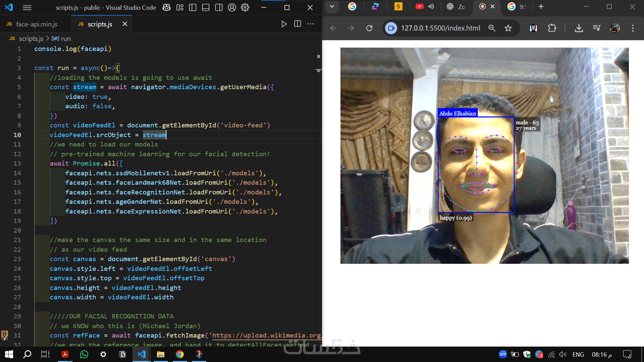Open editor More Actions ellipsis menu

coord(311,24)
